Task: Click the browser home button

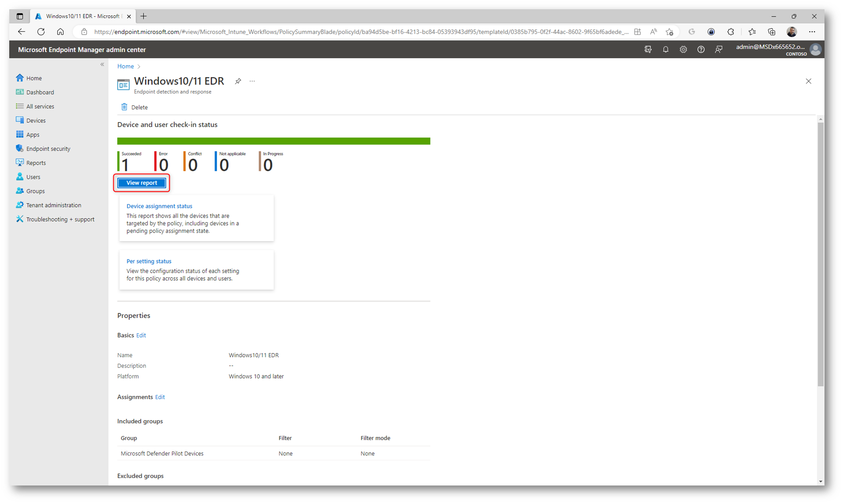Action: pos(60,32)
